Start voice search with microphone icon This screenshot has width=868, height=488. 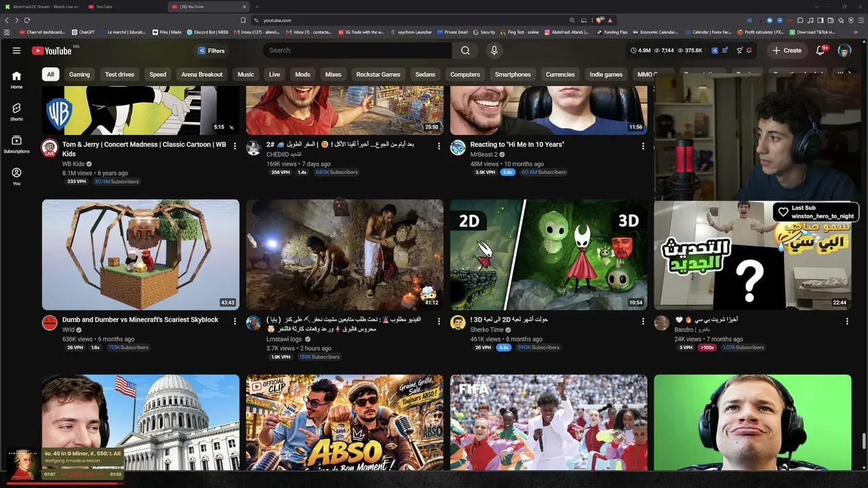coord(494,50)
